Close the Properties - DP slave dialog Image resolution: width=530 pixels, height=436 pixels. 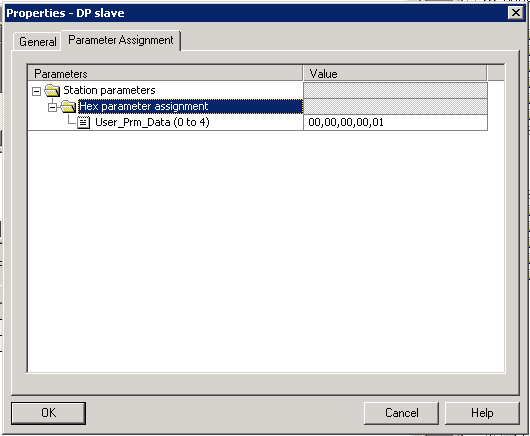tap(515, 13)
